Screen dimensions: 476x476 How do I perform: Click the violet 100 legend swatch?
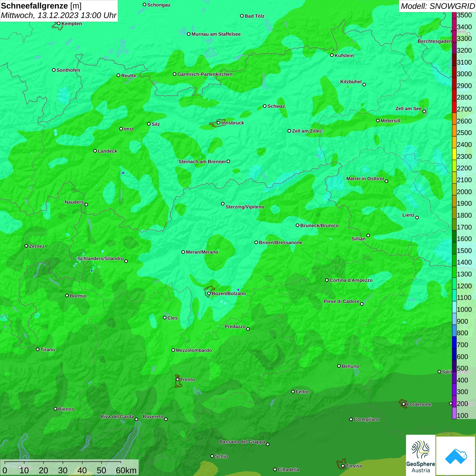coord(454,413)
